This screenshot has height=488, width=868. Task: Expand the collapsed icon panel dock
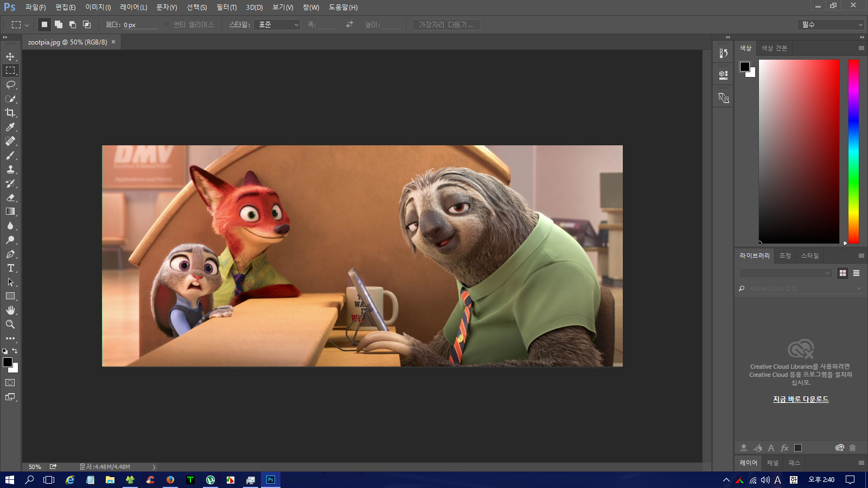tap(728, 37)
